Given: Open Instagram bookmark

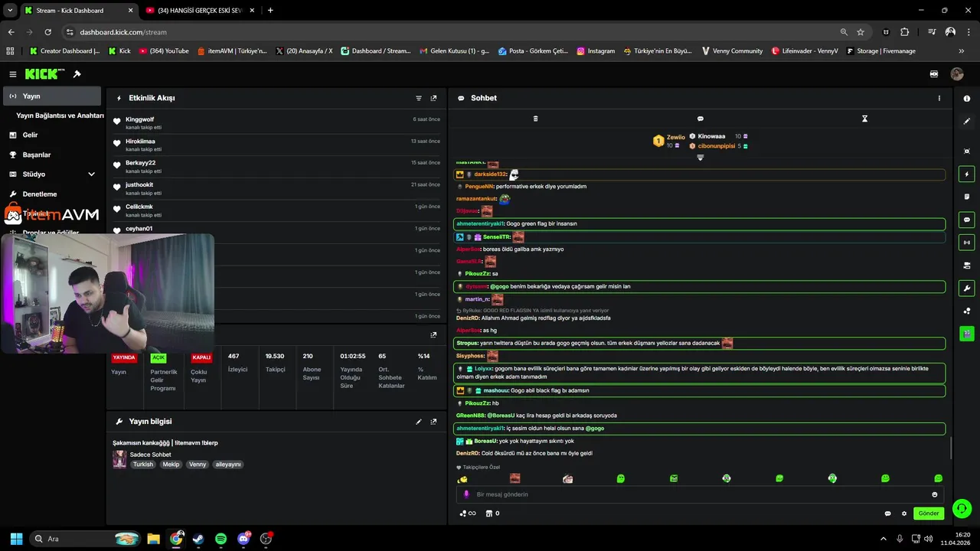Looking at the screenshot, I should tap(596, 51).
